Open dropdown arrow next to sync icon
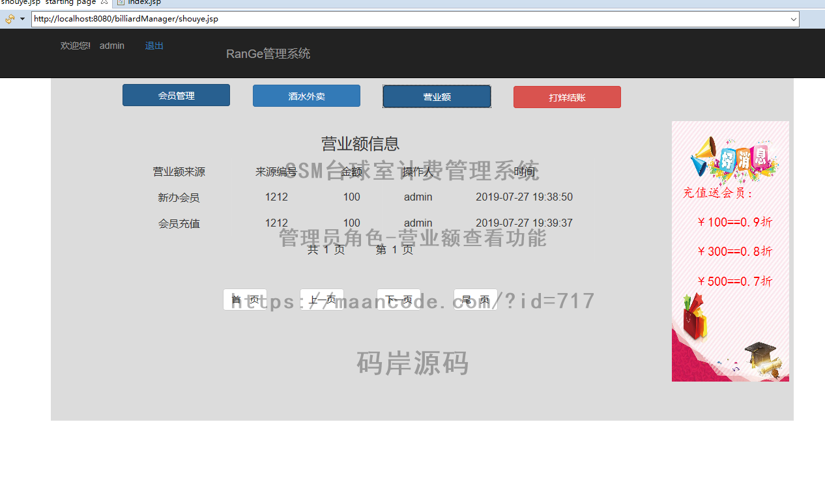Screen dimensions: 825x504 [22, 19]
